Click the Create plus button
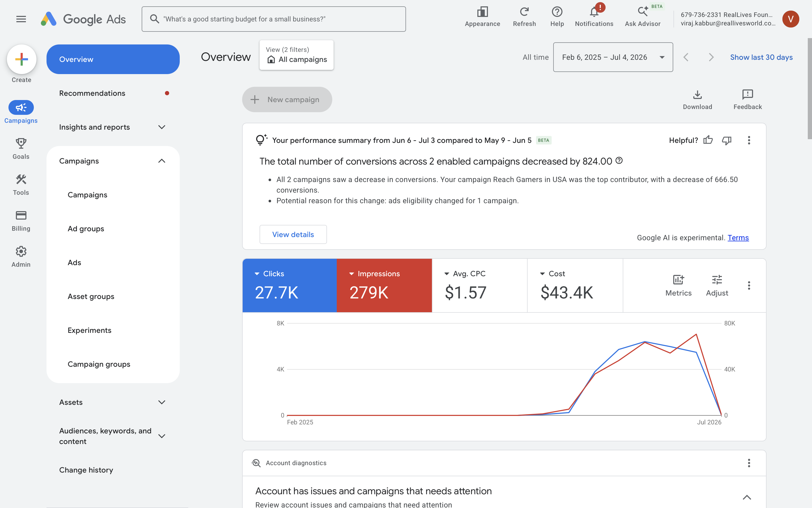This screenshot has height=508, width=812. (21, 59)
